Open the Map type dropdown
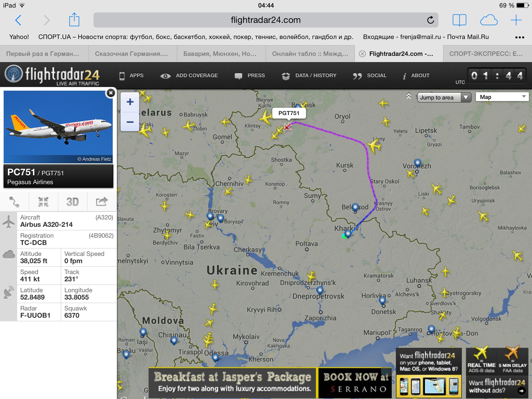The image size is (532, 399). [x=502, y=97]
